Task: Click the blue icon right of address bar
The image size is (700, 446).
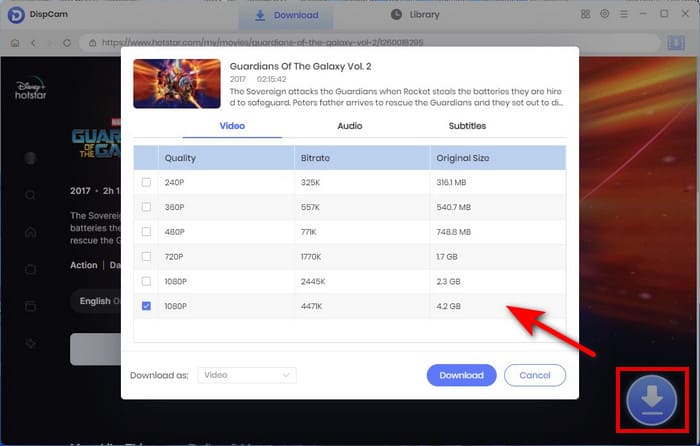Action: [676, 43]
